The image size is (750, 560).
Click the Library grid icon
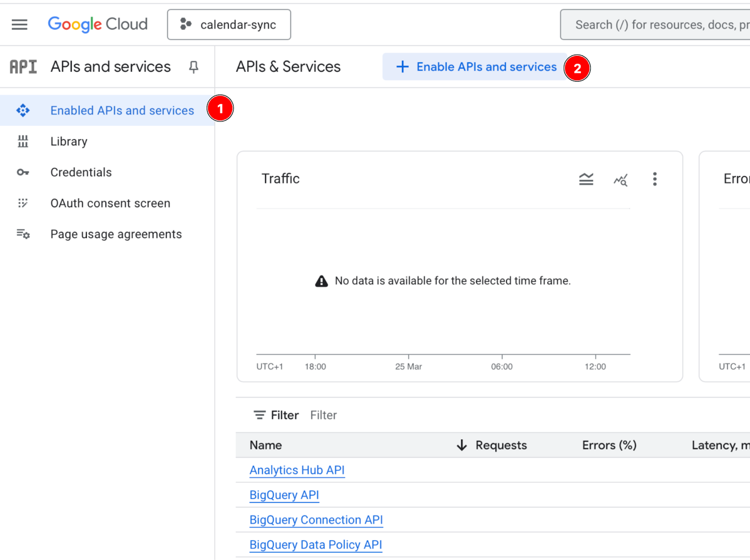point(22,142)
